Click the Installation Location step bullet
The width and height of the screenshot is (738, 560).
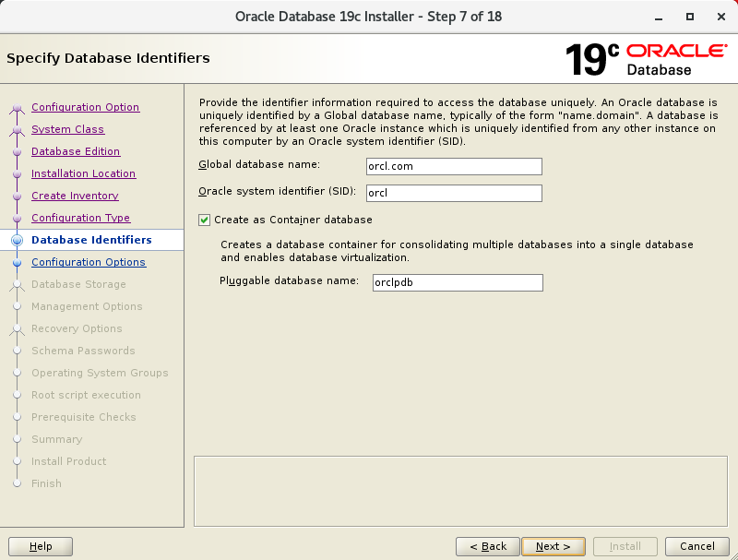pos(18,174)
